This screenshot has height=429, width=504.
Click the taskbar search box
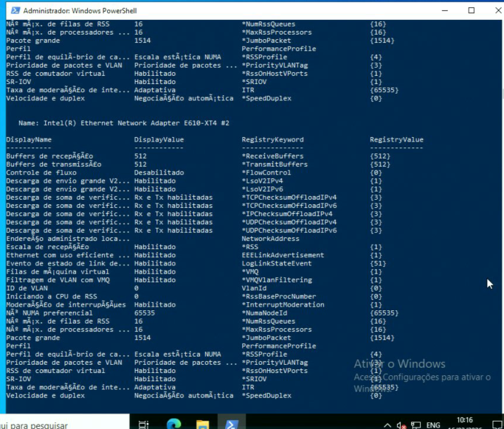pyautogui.click(x=44, y=425)
